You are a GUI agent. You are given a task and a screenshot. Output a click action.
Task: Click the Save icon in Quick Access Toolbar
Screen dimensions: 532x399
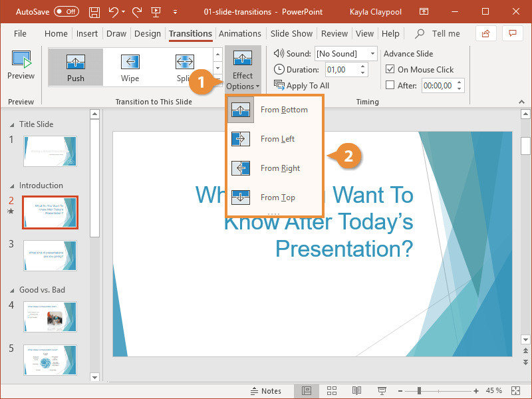[x=94, y=11]
